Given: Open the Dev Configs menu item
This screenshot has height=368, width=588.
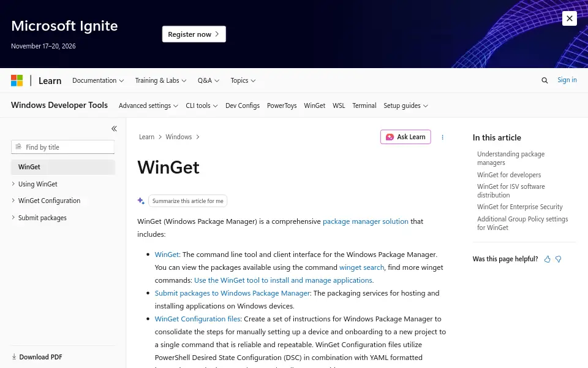Looking at the screenshot, I should point(243,105).
